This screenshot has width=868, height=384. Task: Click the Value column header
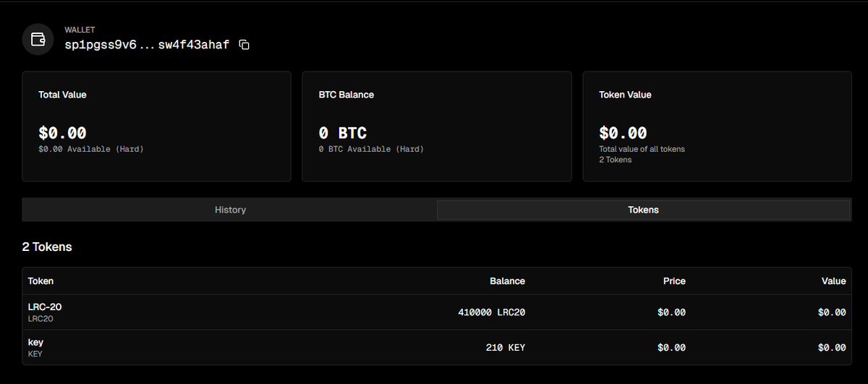833,281
